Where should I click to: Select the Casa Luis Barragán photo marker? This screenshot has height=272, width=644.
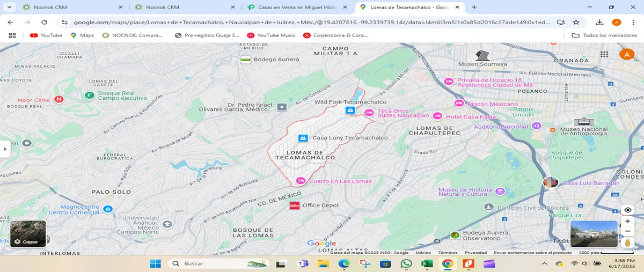click(551, 183)
